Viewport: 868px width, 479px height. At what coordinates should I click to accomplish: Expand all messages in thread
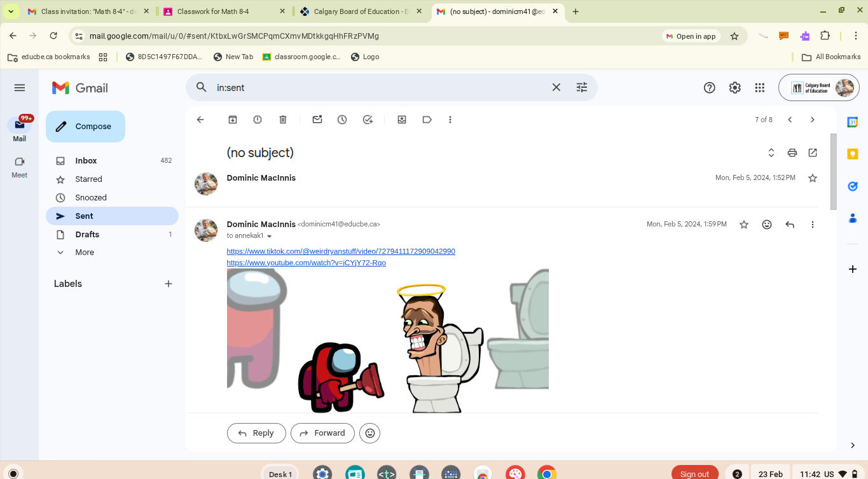click(771, 153)
